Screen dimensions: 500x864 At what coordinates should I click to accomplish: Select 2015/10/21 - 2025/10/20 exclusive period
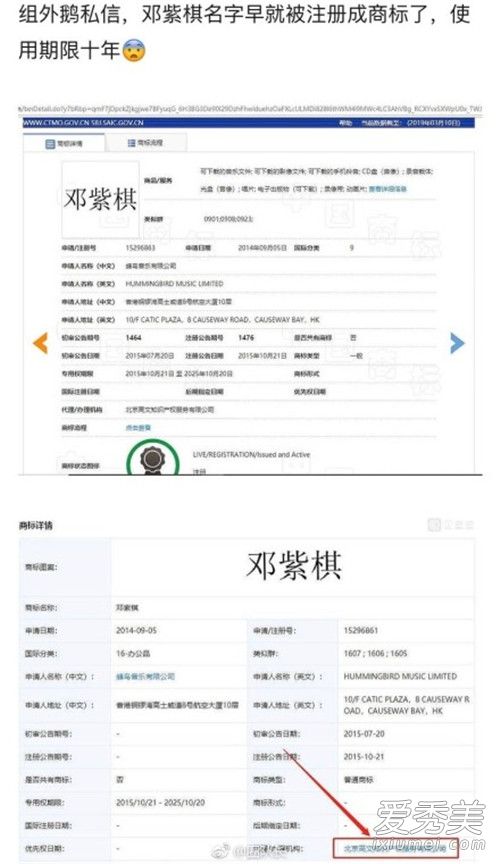click(160, 803)
